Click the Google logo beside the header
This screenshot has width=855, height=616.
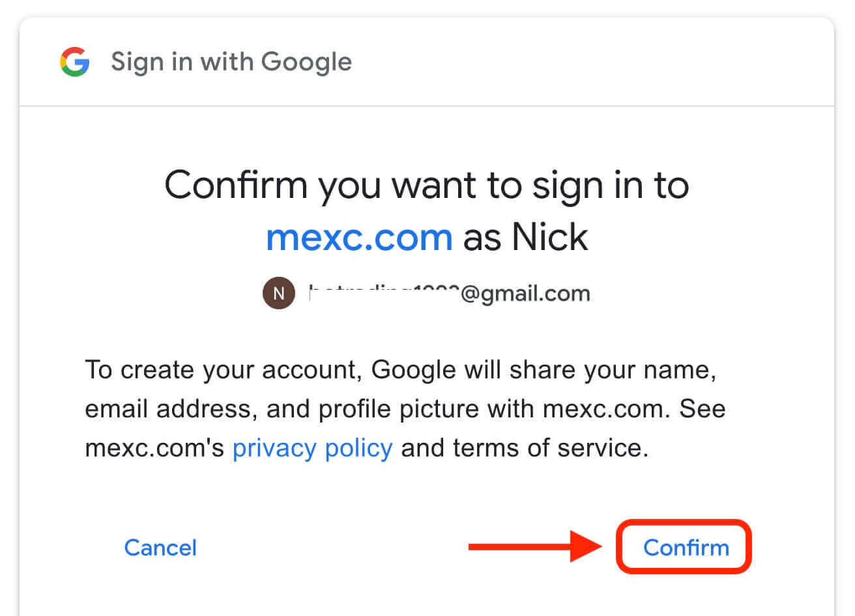[74, 62]
